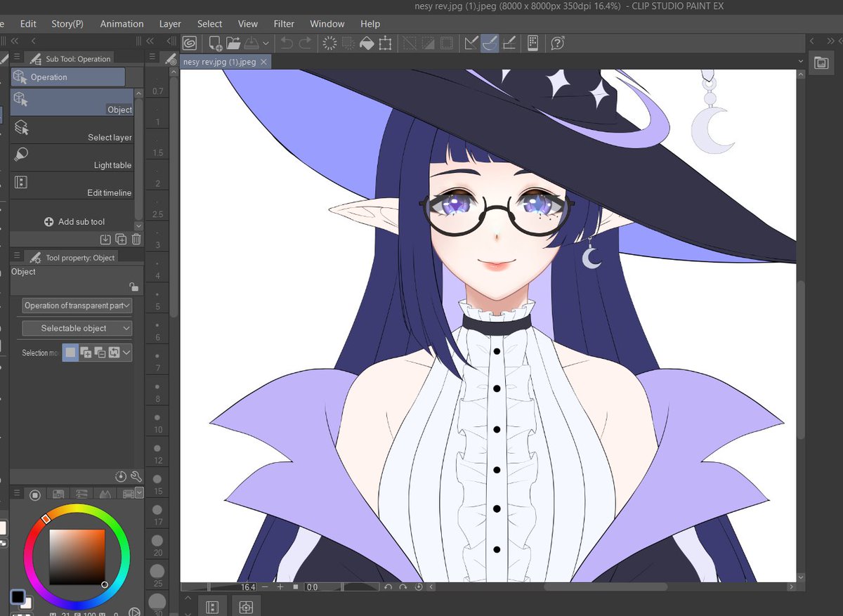
Task: Choose Toggle selection mode
Action: click(x=114, y=353)
